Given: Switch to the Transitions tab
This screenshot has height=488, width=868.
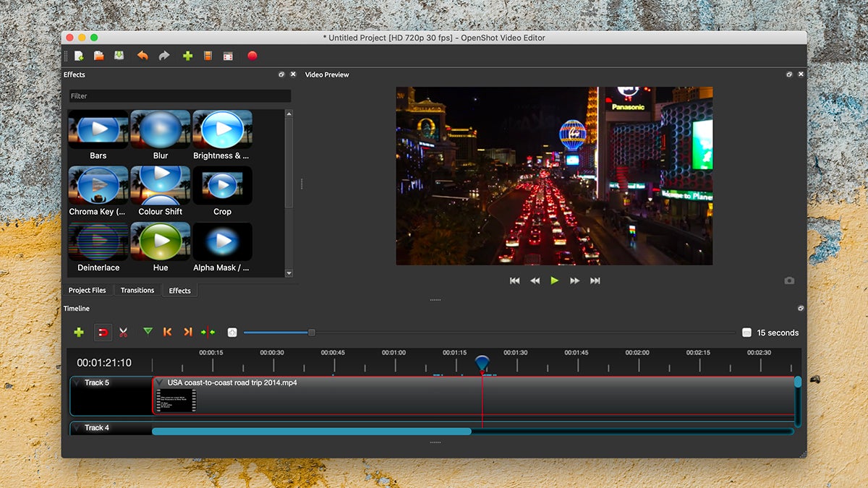Looking at the screenshot, I should [137, 291].
